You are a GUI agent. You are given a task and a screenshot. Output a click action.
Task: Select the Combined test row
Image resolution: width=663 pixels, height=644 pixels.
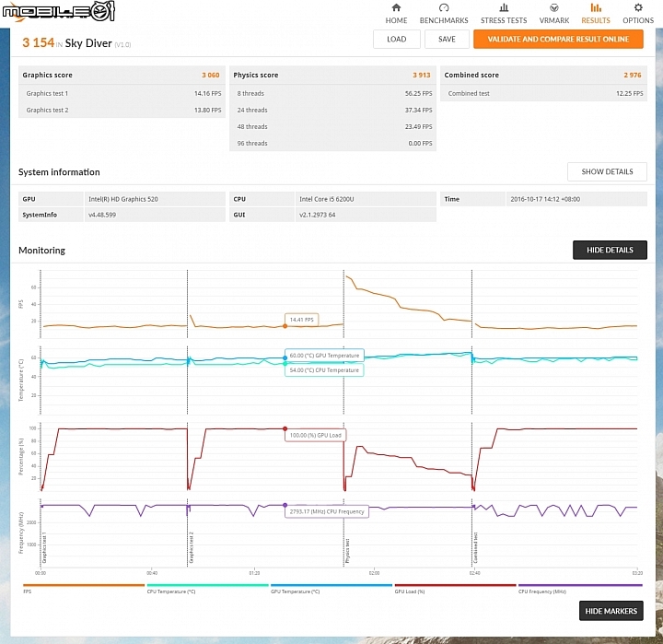click(x=544, y=93)
